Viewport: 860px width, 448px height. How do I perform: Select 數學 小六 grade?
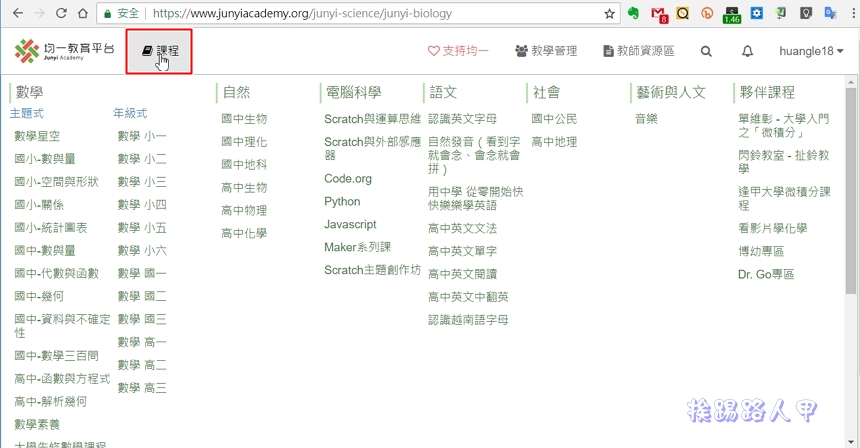pyautogui.click(x=142, y=251)
